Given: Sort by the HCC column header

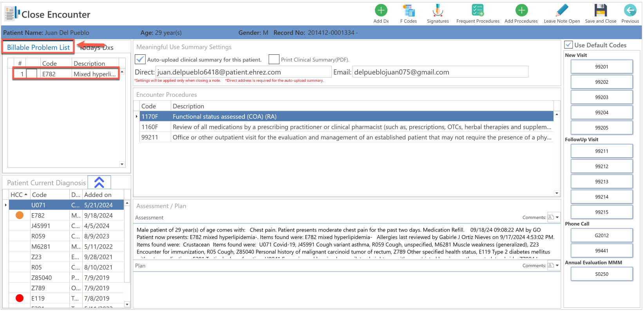Looking at the screenshot, I should (19, 194).
